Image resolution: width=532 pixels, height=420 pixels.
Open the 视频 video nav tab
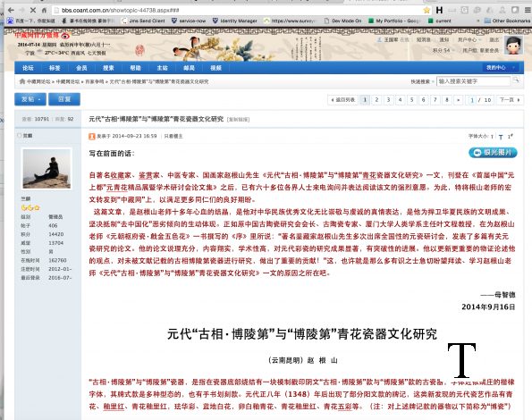click(215, 68)
